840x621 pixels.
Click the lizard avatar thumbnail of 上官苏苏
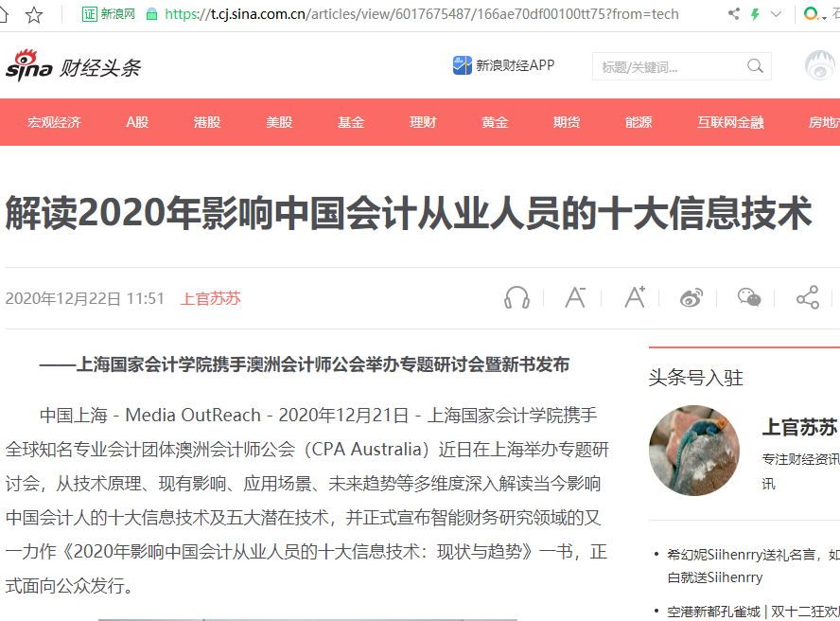pyautogui.click(x=693, y=450)
